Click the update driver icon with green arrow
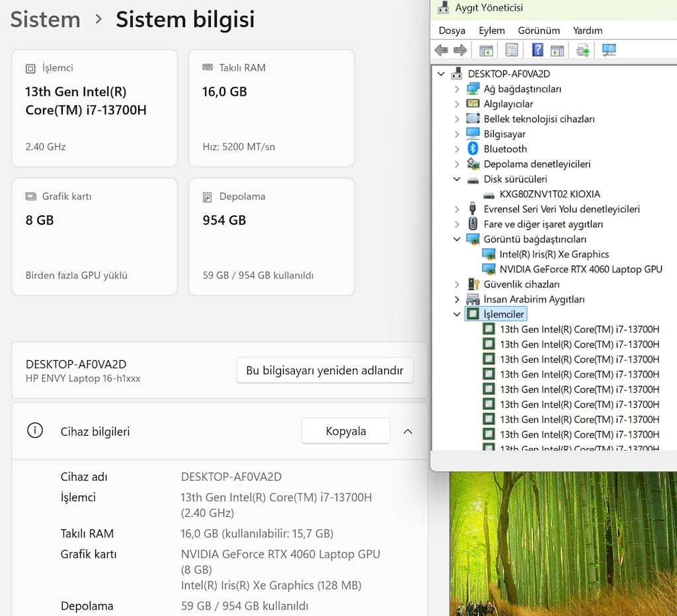The height and width of the screenshot is (616, 677). pos(583,50)
